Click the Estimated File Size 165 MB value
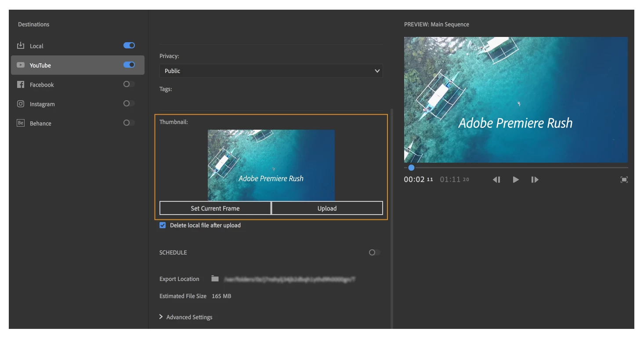Viewport: 644px width, 339px height. click(221, 296)
